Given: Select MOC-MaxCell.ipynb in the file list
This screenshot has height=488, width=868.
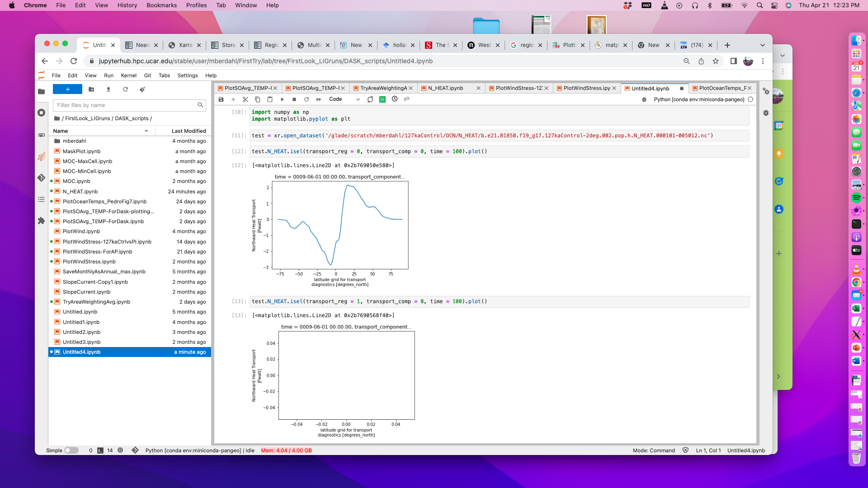Looking at the screenshot, I should click(130, 161).
